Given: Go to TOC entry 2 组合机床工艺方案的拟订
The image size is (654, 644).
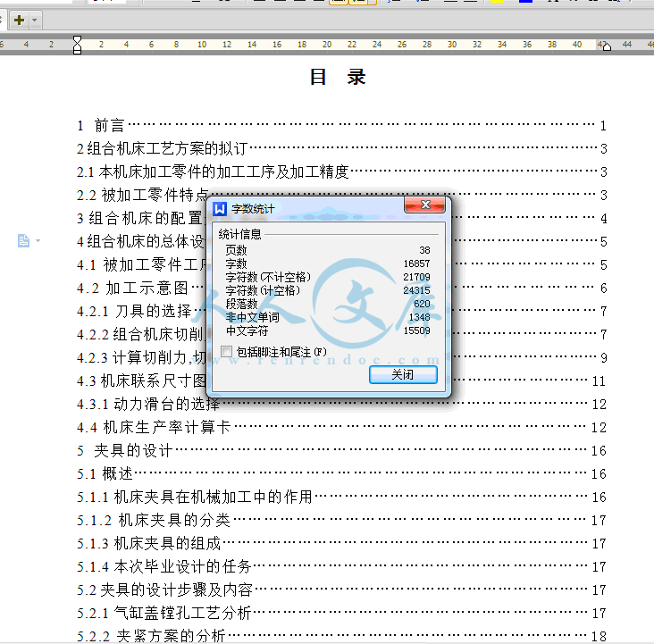Looking at the screenshot, I should point(341,148).
